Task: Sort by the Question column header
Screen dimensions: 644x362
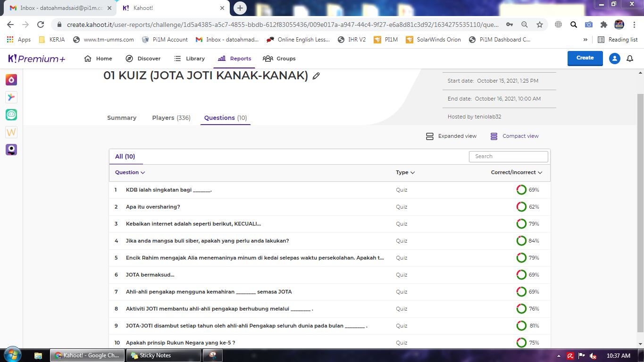Action: point(130,172)
